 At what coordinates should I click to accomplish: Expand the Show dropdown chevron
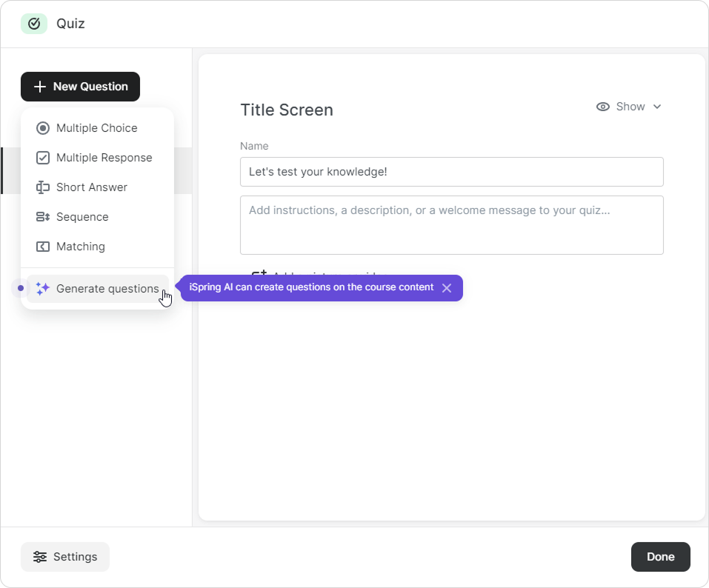pos(657,107)
